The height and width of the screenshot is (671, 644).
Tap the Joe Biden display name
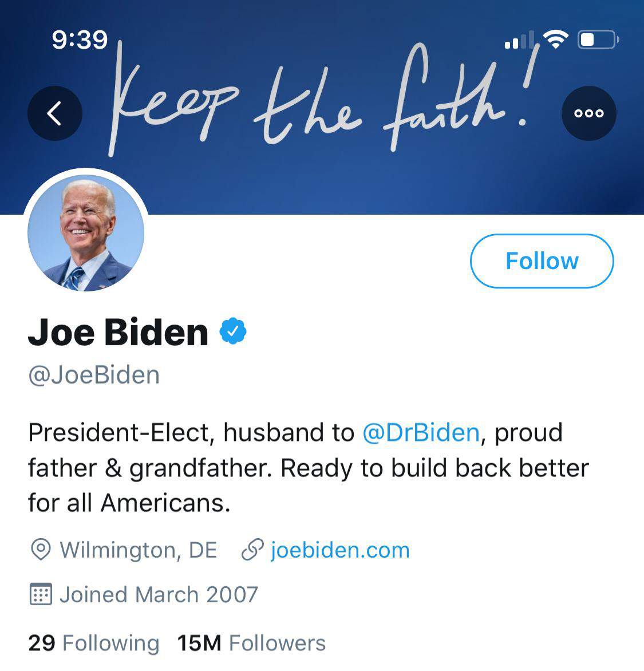coord(118,332)
